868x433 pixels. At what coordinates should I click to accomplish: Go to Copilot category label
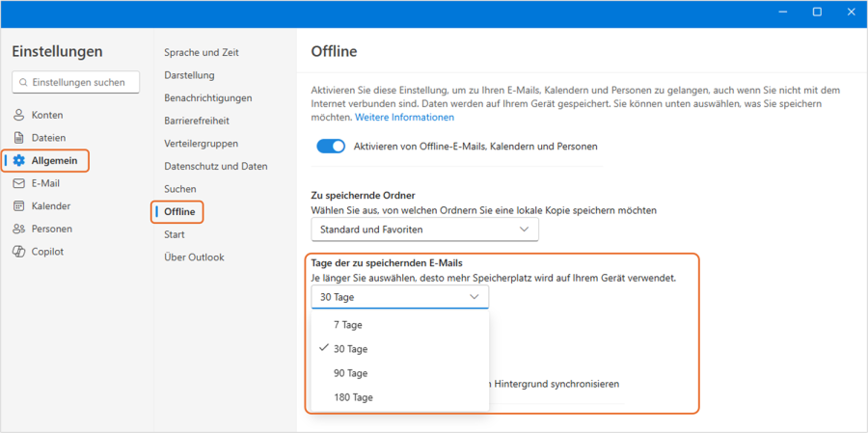coord(47,252)
